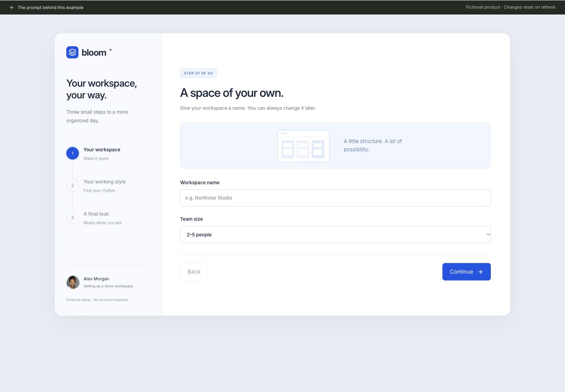
Task: Click the Back button
Action: (194, 272)
